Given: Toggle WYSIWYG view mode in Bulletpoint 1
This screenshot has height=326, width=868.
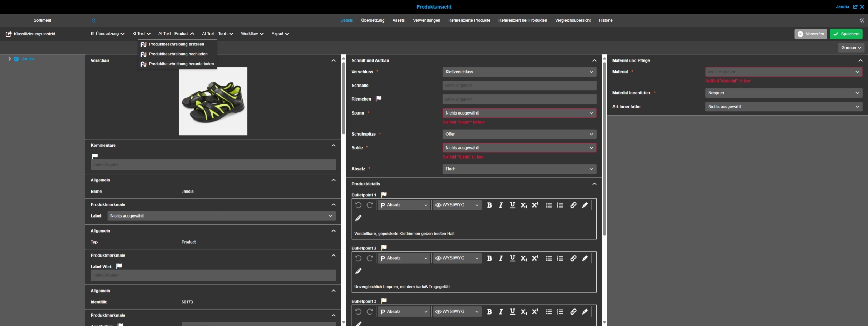Looking at the screenshot, I should (457, 205).
